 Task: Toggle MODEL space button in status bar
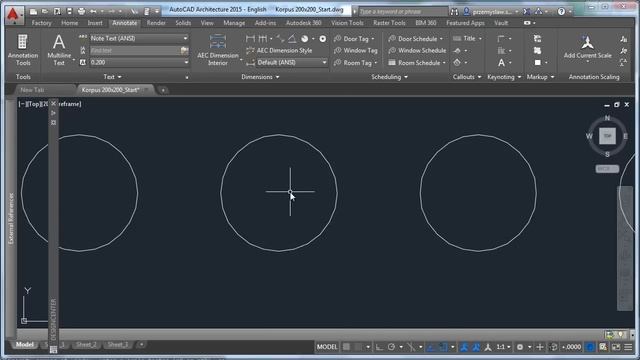click(327, 347)
